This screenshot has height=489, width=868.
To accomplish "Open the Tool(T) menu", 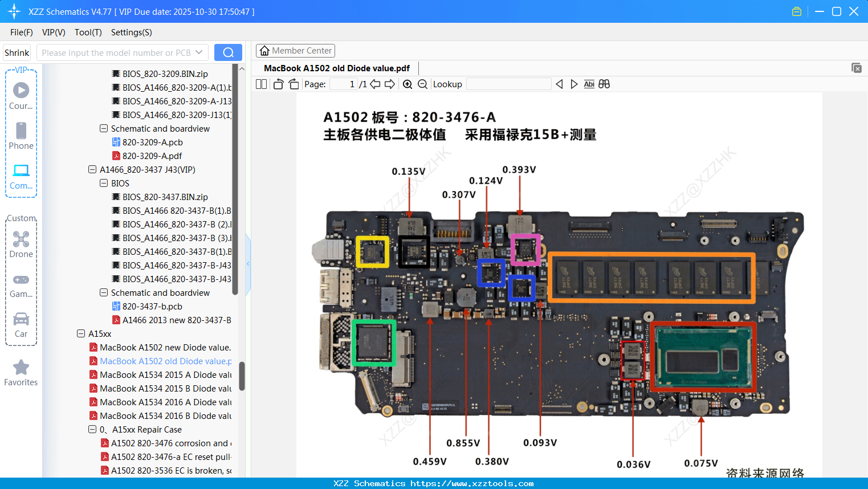I will point(88,32).
